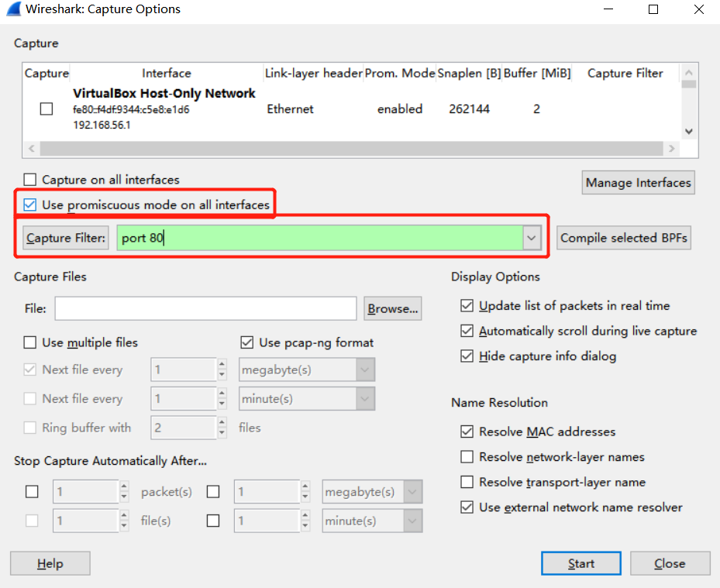Toggle Automatically scroll during live capture
720x588 pixels.
(x=467, y=331)
